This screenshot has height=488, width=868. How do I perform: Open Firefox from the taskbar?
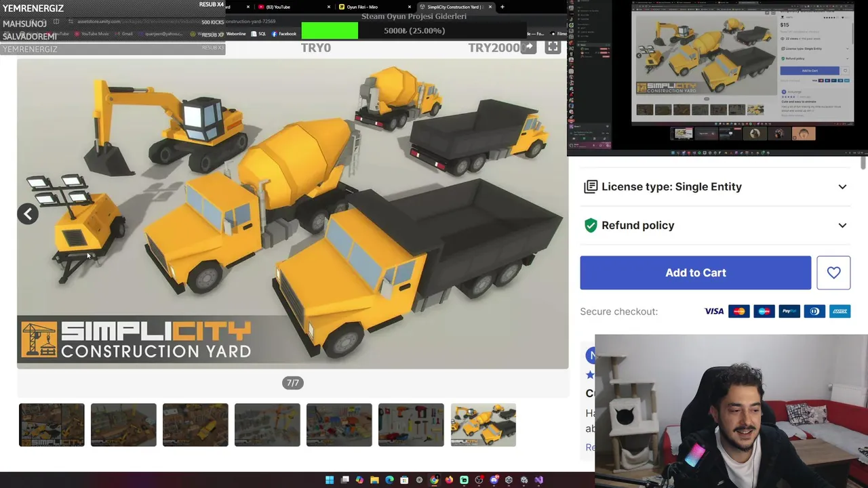449,480
